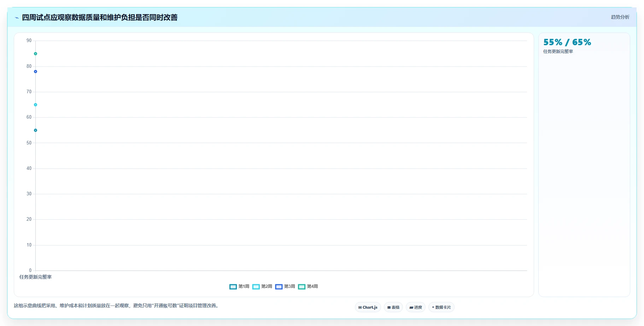This screenshot has width=644, height=326.
Task: Click the data point at value 55
Action: (x=35, y=130)
